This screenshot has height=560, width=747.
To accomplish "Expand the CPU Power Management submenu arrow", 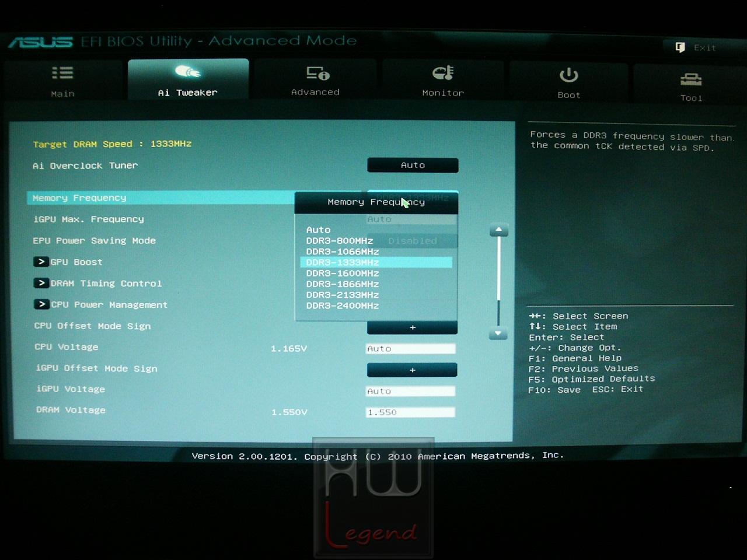I will (41, 304).
